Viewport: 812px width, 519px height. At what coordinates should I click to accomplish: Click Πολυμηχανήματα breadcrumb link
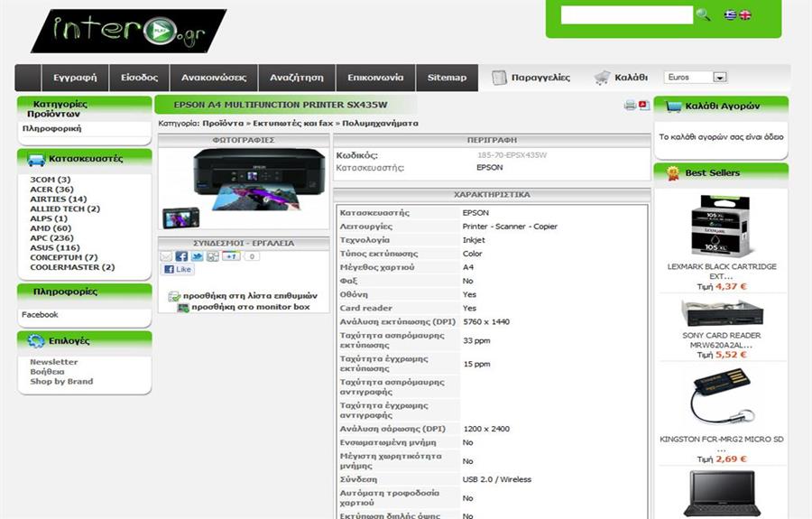pos(380,124)
